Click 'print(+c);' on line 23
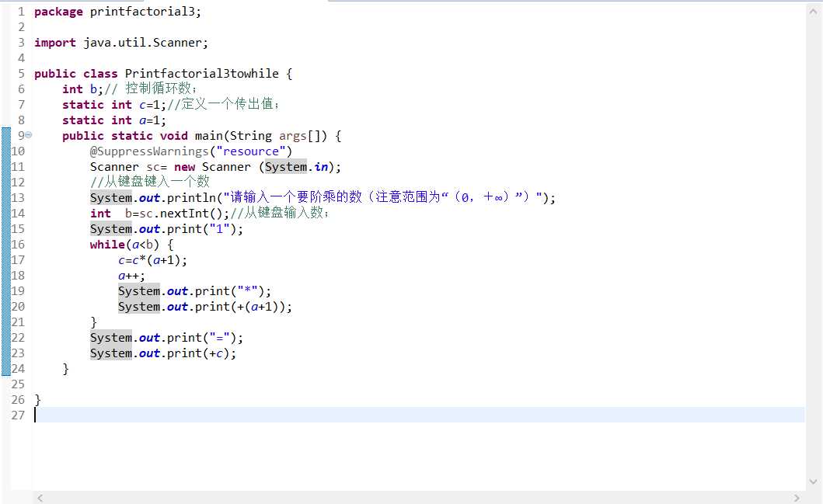 [201, 353]
